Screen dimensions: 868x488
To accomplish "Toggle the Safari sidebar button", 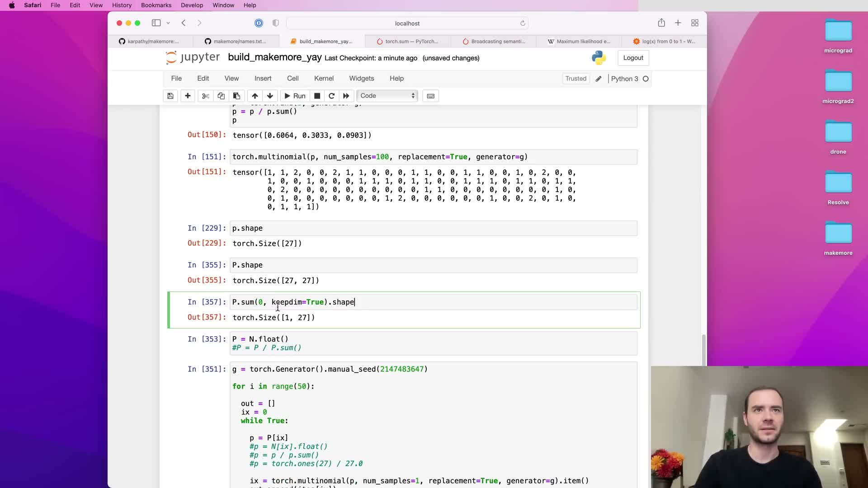I will point(156,23).
